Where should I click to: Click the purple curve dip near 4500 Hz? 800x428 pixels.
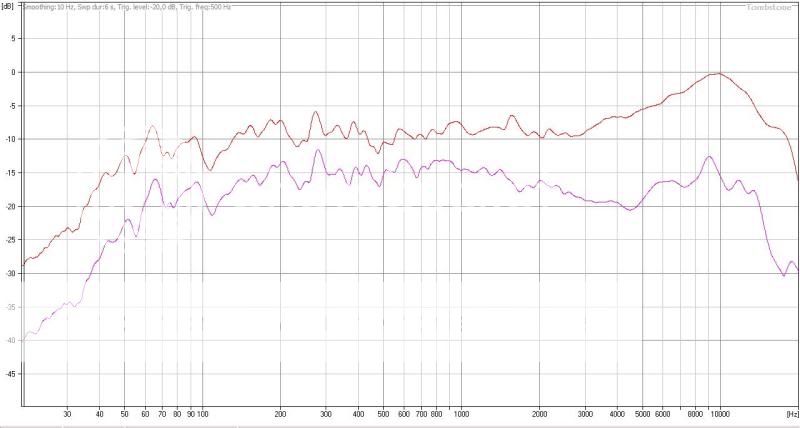pos(630,209)
